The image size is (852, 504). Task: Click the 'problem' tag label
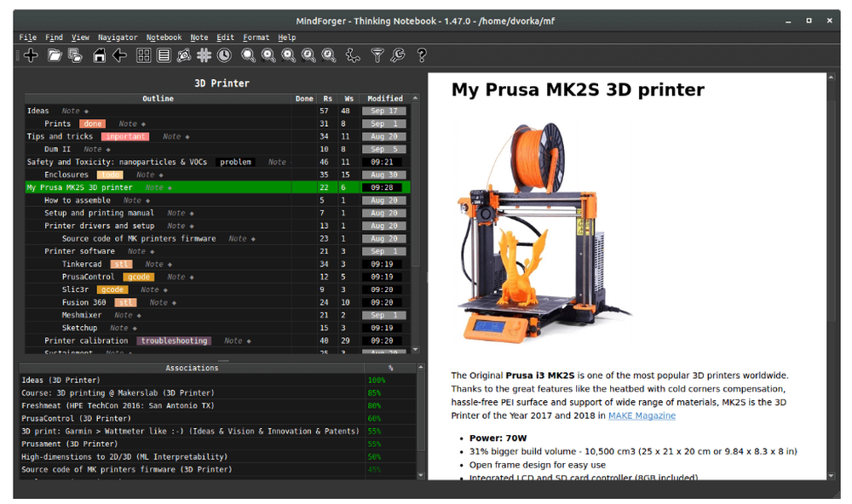pyautogui.click(x=235, y=162)
